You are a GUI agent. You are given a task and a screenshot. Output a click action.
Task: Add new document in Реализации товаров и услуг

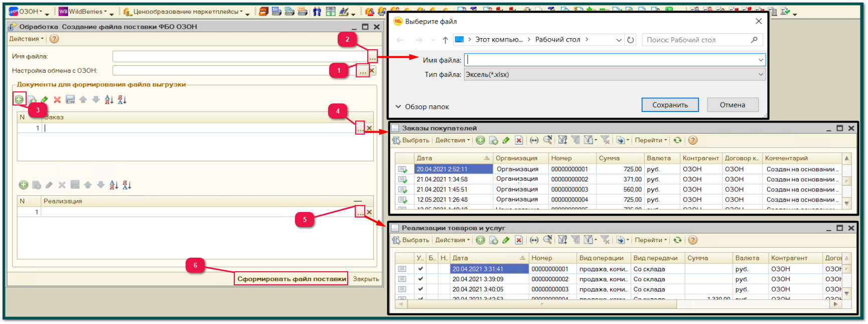click(480, 240)
